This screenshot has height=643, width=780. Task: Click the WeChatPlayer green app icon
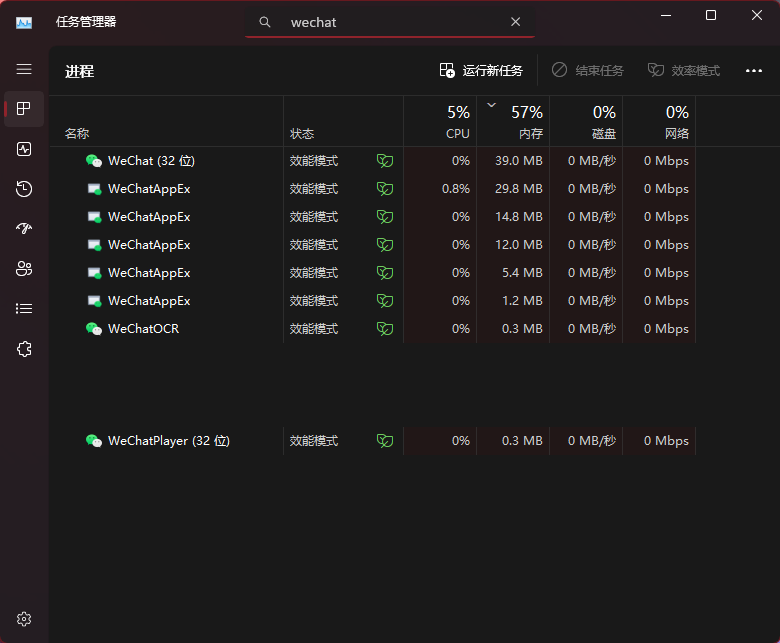pyautogui.click(x=94, y=441)
